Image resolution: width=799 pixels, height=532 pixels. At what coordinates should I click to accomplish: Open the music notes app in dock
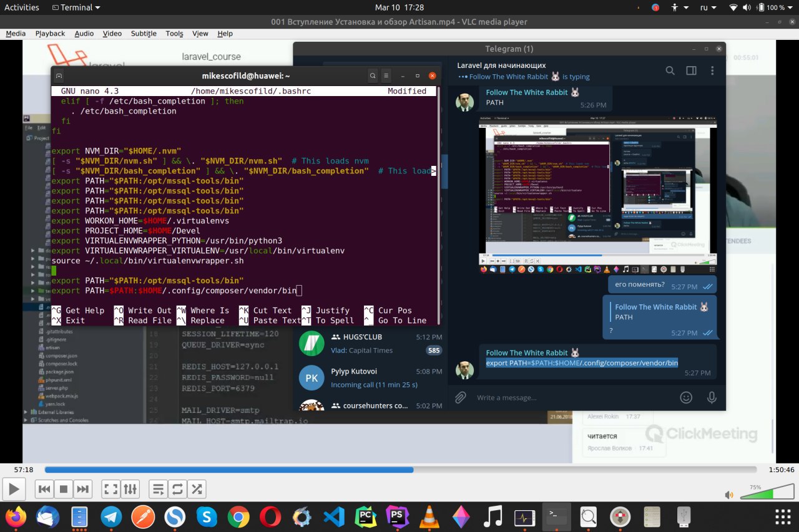pos(493,516)
